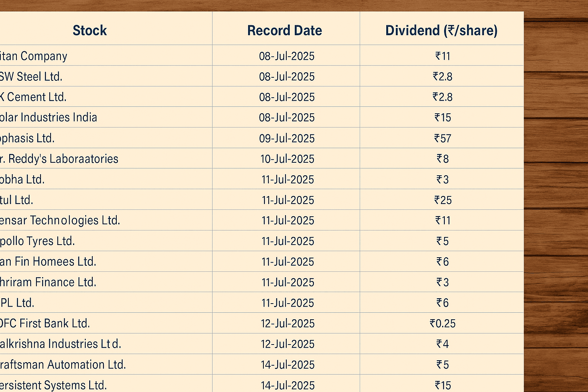Screen dimensions: 588x392
Task: Select the Titan Company stock name cell
Action: tap(34, 56)
